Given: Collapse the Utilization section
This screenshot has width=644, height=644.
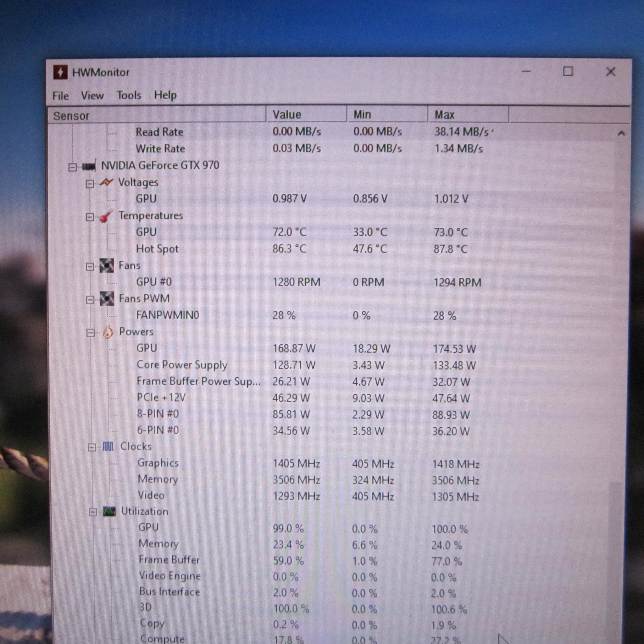Looking at the screenshot, I should [x=93, y=512].
